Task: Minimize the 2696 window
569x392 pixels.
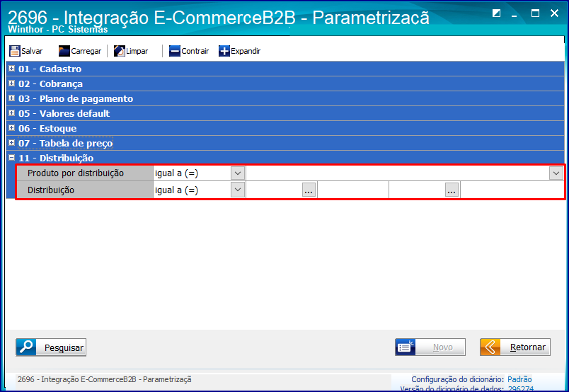Action: [x=515, y=15]
